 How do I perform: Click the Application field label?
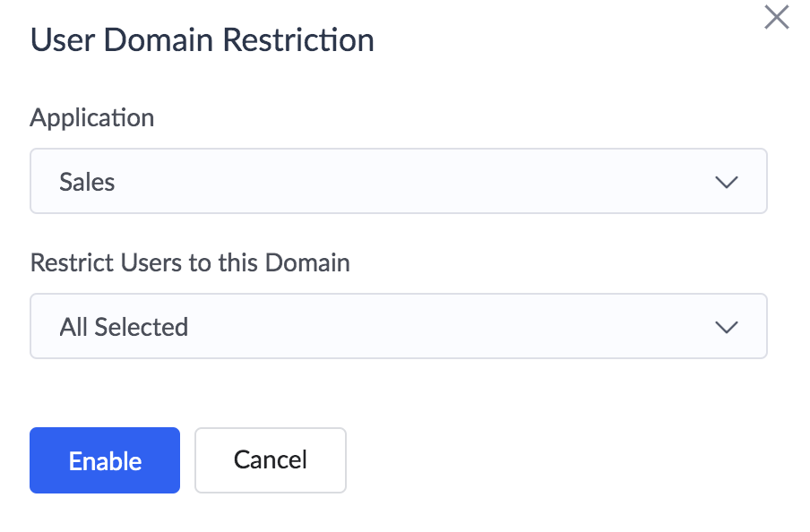pyautogui.click(x=92, y=118)
